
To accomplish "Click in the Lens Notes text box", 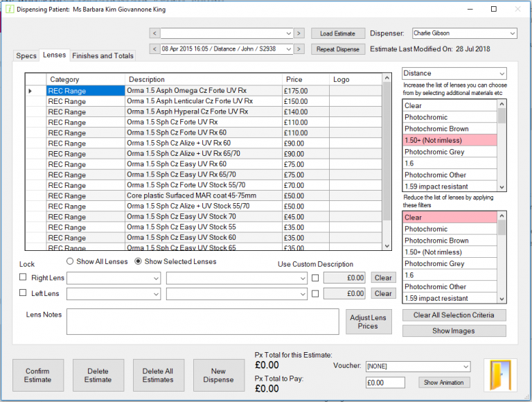I will [x=202, y=322].
